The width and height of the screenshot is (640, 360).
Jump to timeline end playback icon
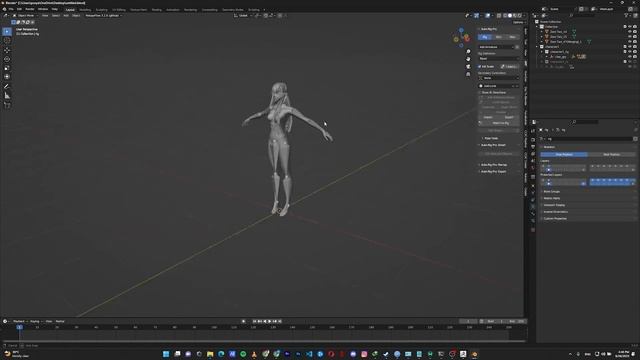pyautogui.click(x=280, y=321)
